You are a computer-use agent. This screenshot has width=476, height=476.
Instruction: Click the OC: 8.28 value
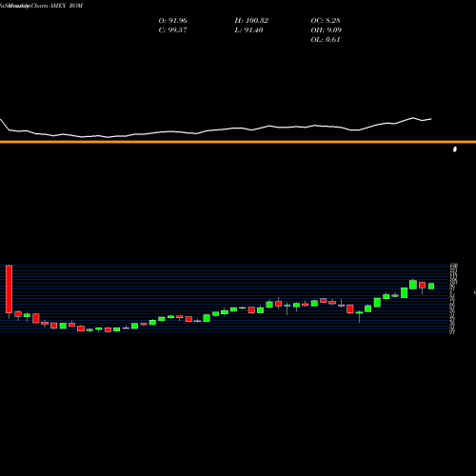[326, 21]
